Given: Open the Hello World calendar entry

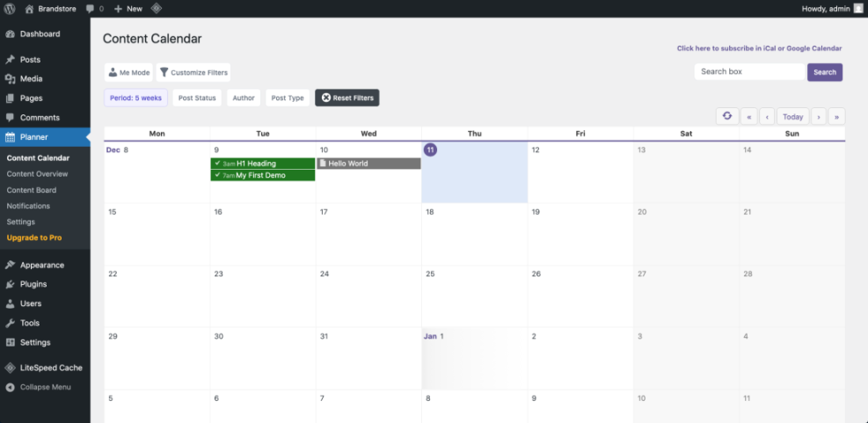Looking at the screenshot, I should (368, 164).
